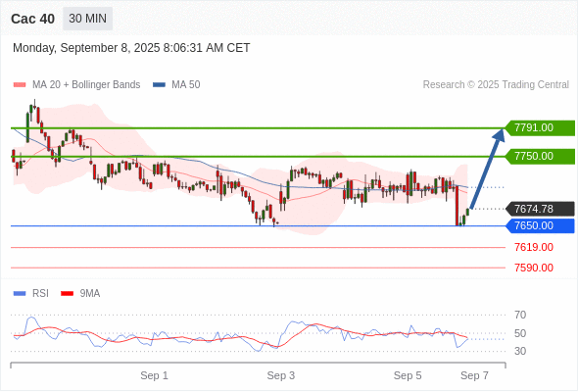Click the Sep 7 date axis label
This screenshot has height=392, width=578.
pyautogui.click(x=474, y=375)
